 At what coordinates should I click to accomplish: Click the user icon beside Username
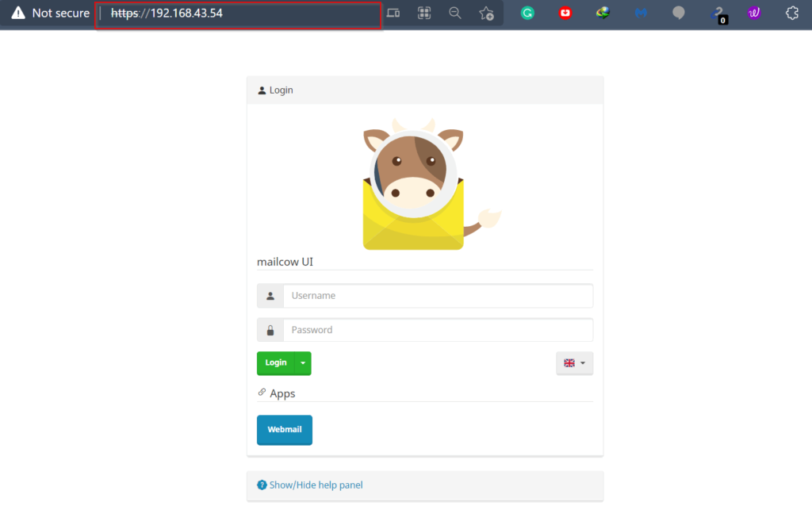tap(270, 296)
